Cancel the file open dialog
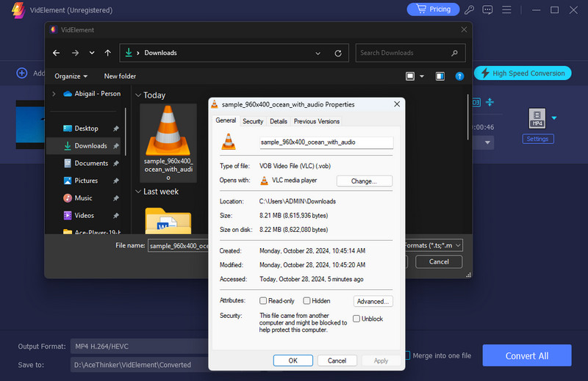The image size is (588, 381). (439, 261)
